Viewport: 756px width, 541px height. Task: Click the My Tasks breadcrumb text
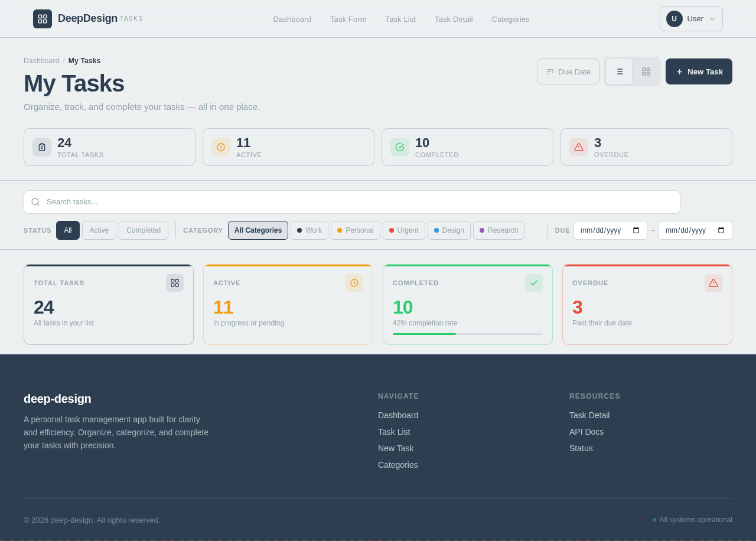[84, 61]
